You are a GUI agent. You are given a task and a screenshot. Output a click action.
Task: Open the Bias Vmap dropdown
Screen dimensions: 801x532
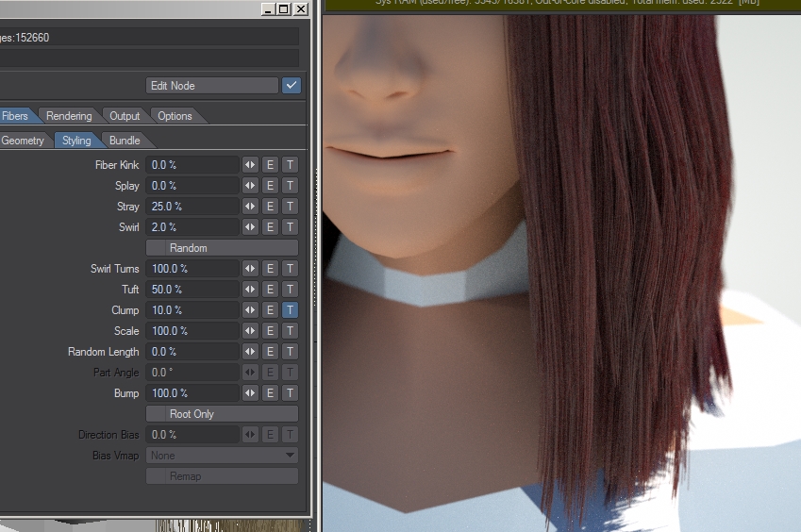223,456
